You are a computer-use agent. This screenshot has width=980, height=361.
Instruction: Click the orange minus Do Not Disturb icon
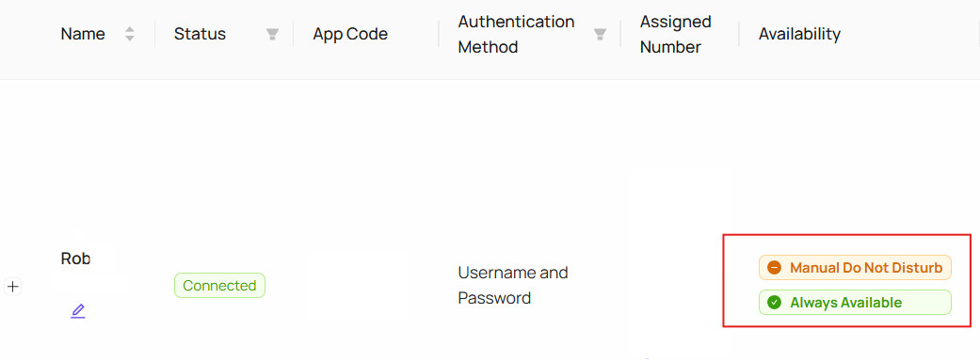(x=774, y=268)
